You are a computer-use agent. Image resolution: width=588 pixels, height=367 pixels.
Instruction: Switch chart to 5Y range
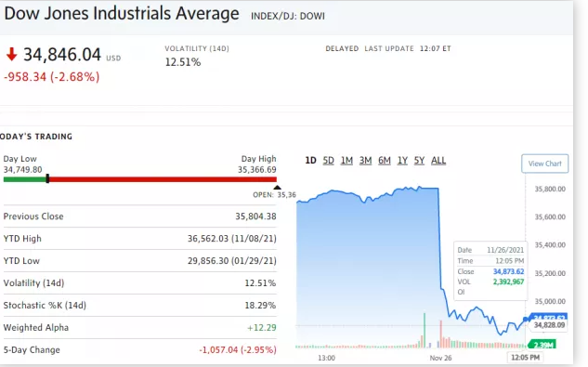419,161
